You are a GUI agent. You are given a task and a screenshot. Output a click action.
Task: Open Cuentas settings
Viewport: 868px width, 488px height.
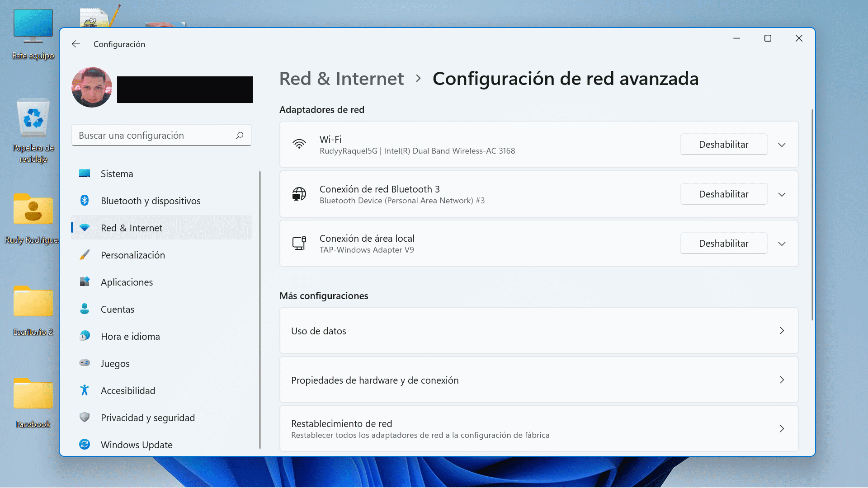point(161,309)
